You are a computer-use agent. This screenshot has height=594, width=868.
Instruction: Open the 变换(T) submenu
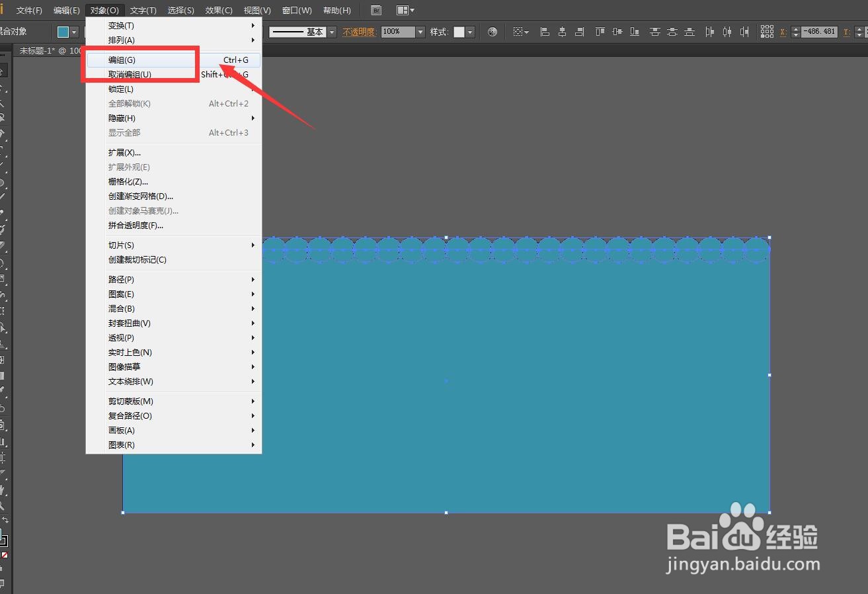[174, 25]
